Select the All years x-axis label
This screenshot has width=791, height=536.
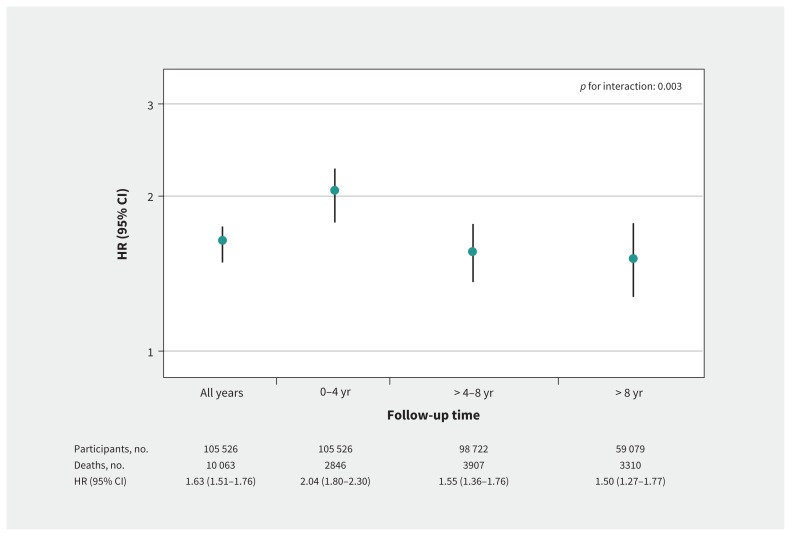[x=222, y=393]
